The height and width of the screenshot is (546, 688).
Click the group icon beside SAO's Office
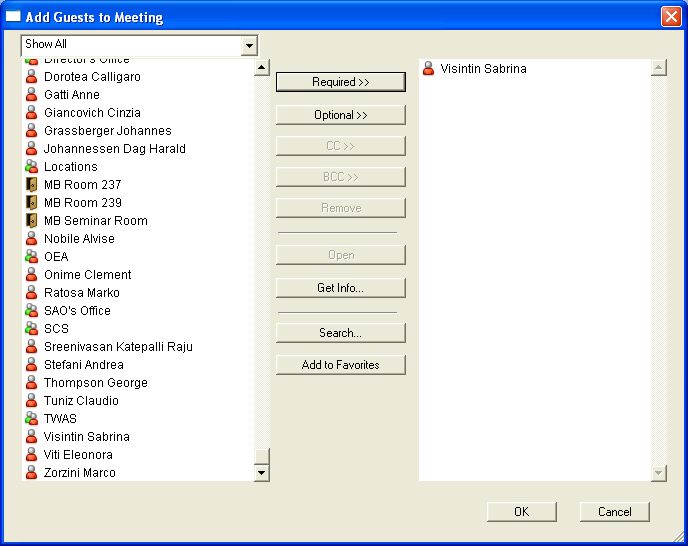31,311
